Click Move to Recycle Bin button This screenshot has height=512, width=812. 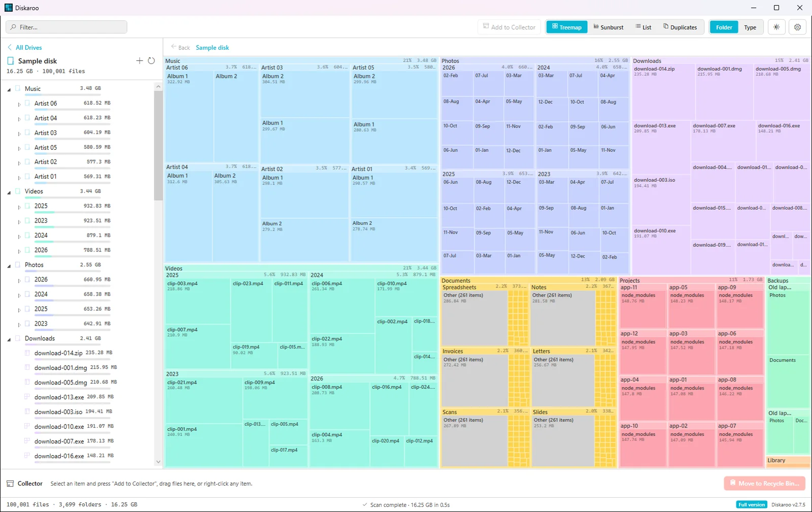pos(764,483)
